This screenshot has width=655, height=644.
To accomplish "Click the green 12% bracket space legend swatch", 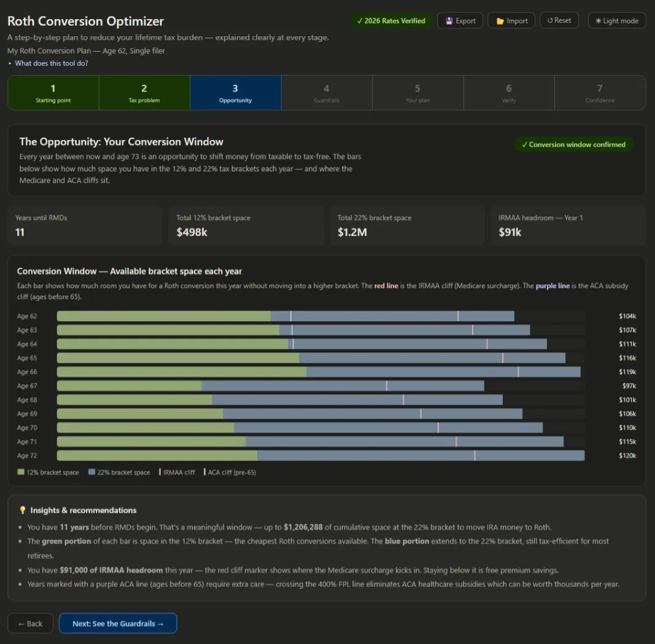I will pyautogui.click(x=20, y=472).
